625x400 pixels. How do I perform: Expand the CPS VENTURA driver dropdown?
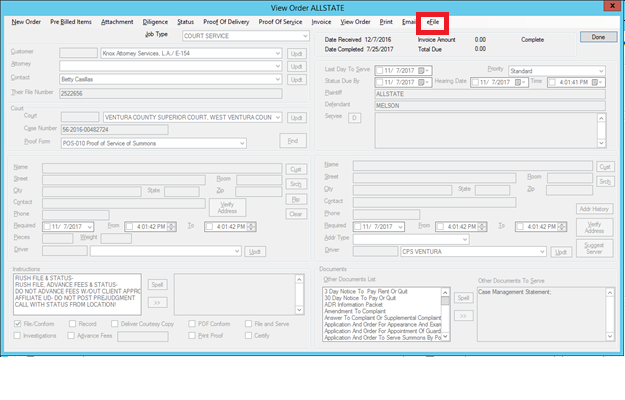(x=542, y=252)
